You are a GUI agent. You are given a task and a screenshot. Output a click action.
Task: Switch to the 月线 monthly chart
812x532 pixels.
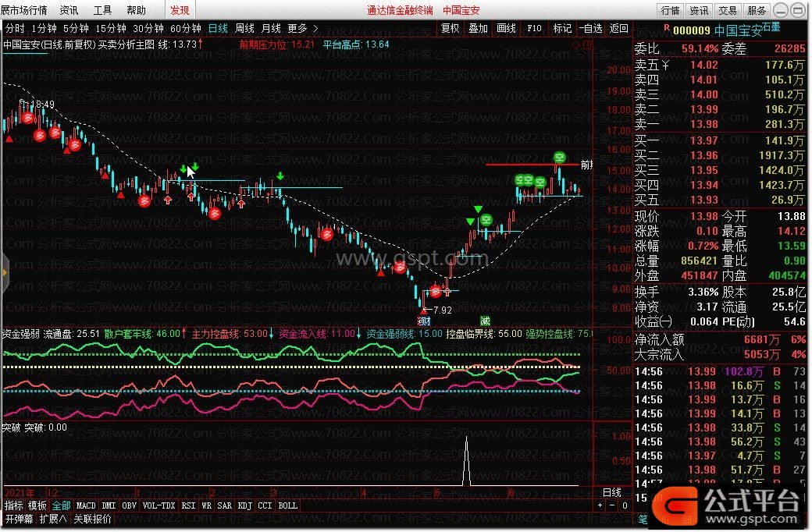coord(271,28)
